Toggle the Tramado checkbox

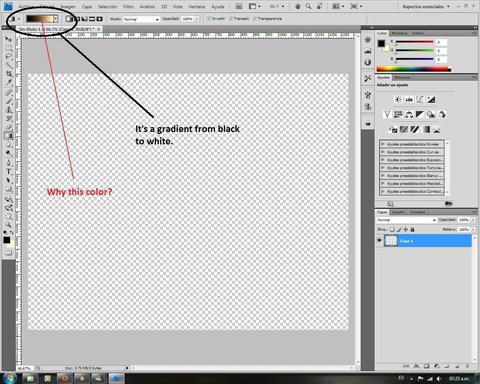click(x=231, y=19)
